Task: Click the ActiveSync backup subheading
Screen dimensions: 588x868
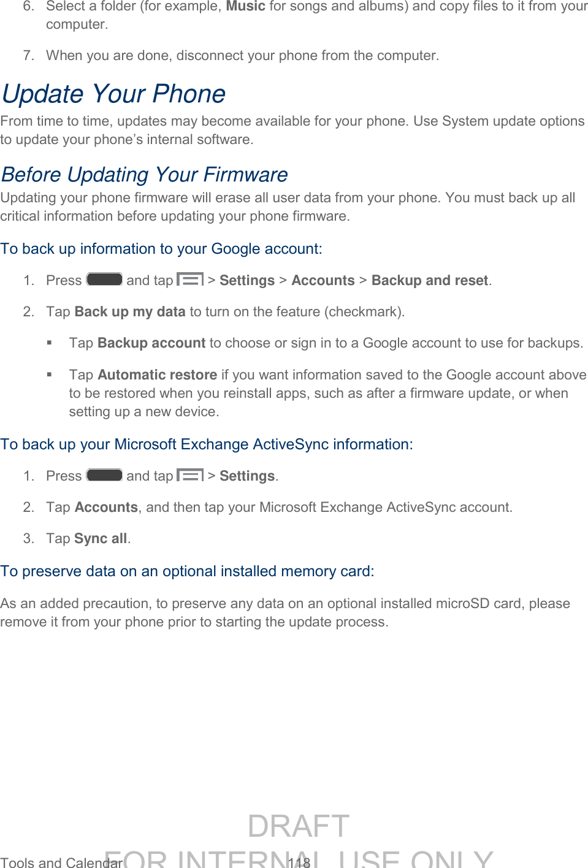Action: (207, 444)
